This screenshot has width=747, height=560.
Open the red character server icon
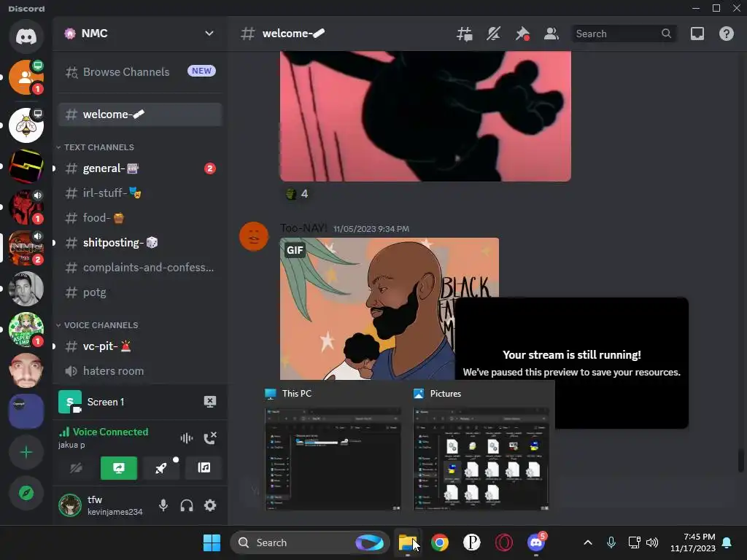(x=26, y=207)
